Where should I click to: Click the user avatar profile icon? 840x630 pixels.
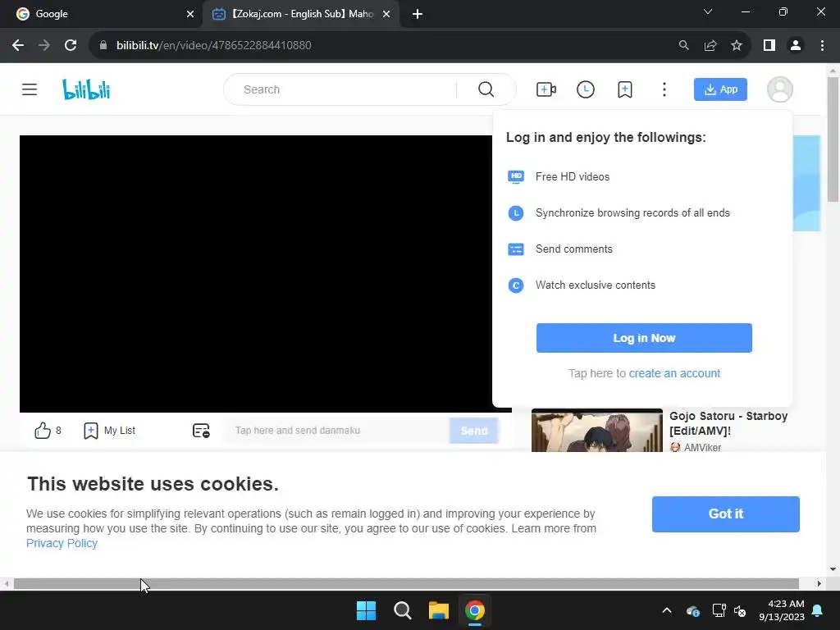pyautogui.click(x=780, y=89)
